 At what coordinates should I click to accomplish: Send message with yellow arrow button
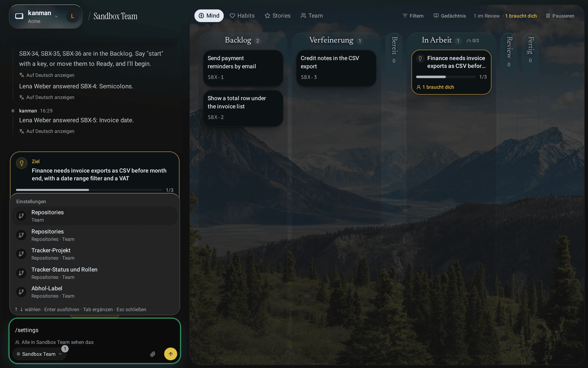tap(171, 354)
